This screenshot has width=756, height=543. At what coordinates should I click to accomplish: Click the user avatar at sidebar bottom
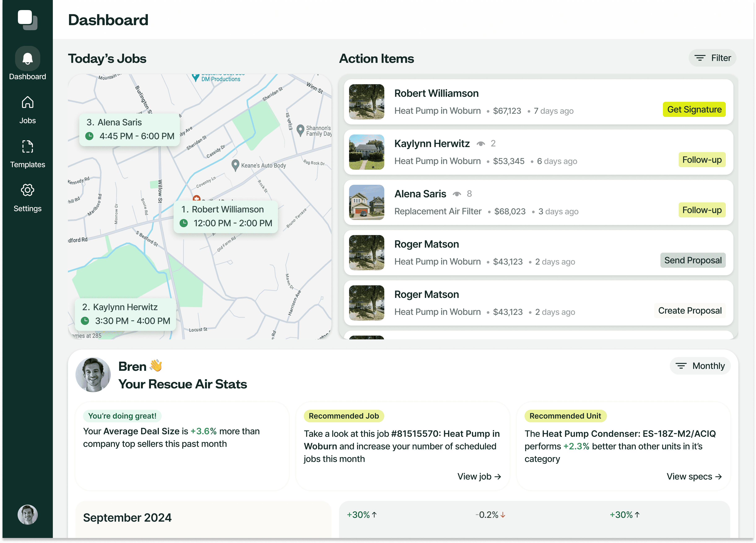27,514
